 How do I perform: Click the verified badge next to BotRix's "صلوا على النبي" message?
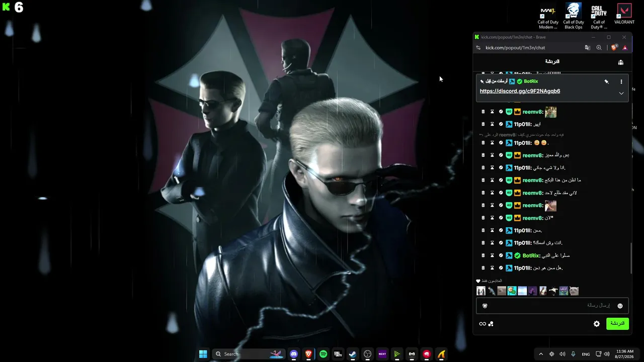coord(517,255)
